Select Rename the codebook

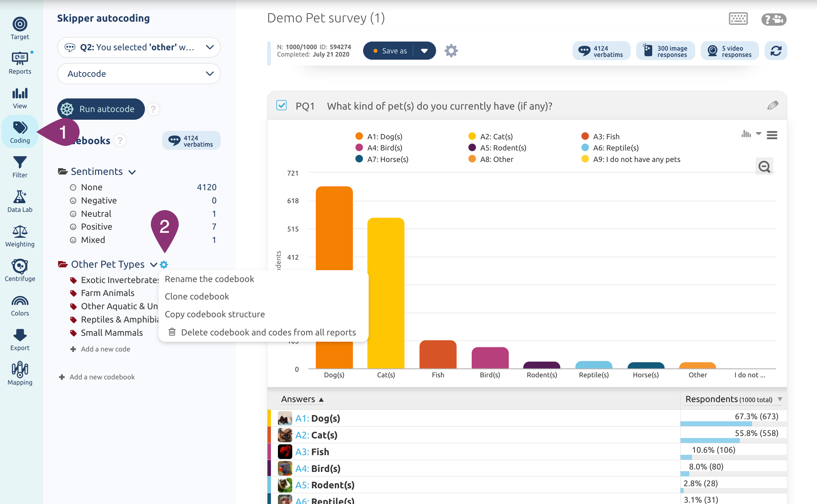209,279
